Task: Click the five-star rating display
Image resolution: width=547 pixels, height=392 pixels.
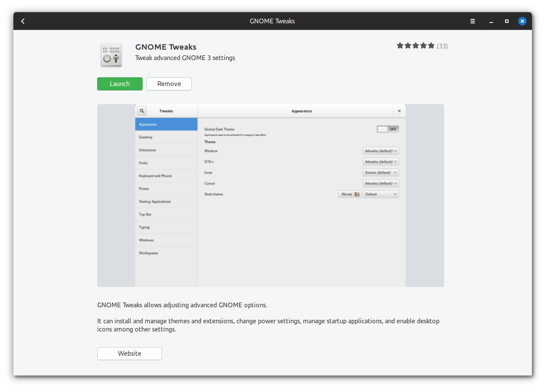Action: tap(415, 46)
